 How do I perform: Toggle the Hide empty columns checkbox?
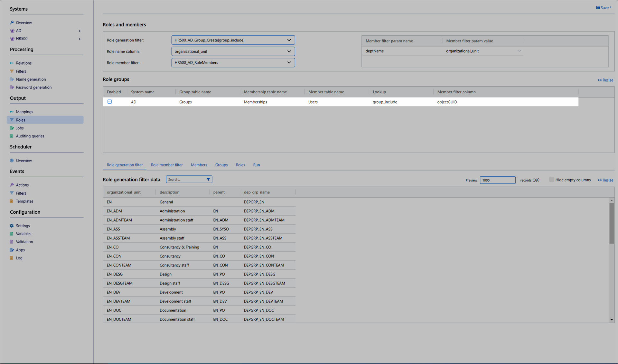click(x=551, y=180)
